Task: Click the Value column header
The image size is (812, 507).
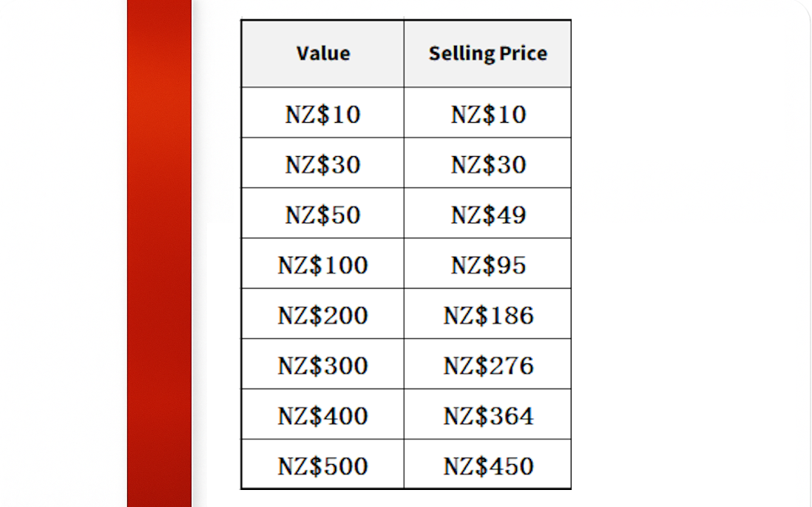Action: tap(323, 53)
